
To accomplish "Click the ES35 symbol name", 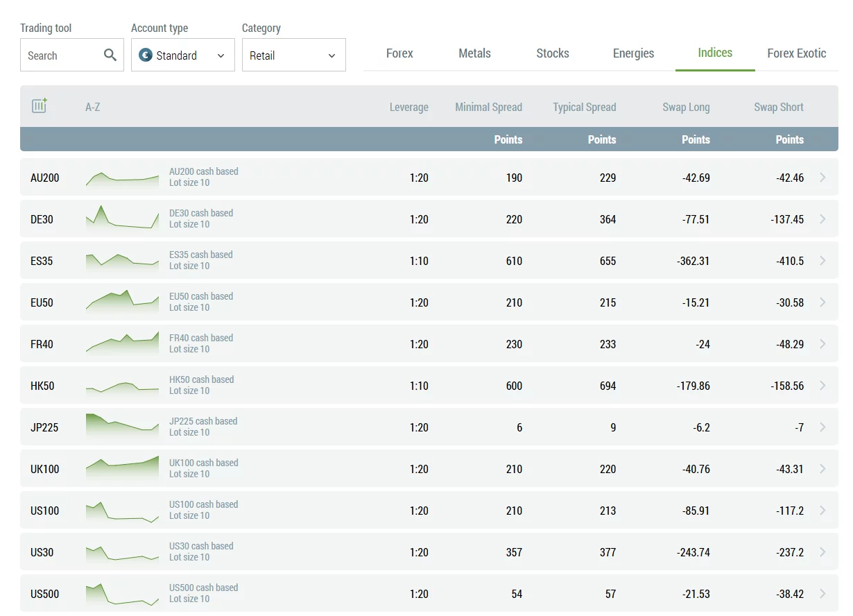I will (x=42, y=261).
